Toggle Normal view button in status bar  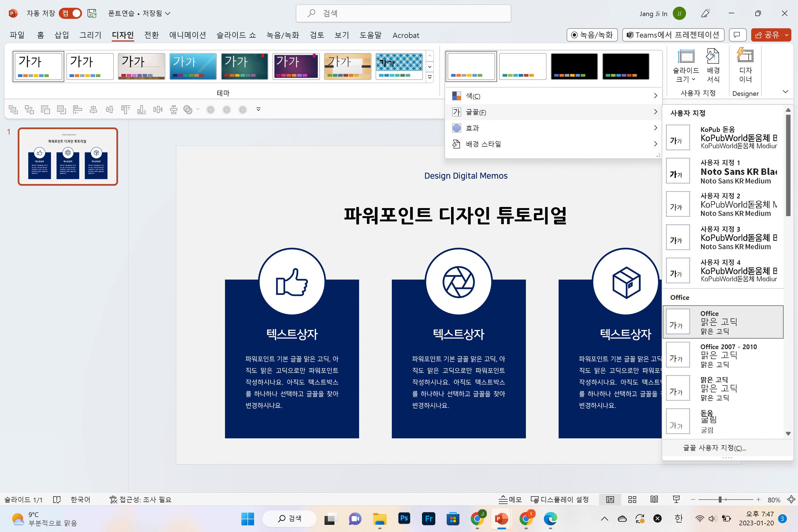610,499
